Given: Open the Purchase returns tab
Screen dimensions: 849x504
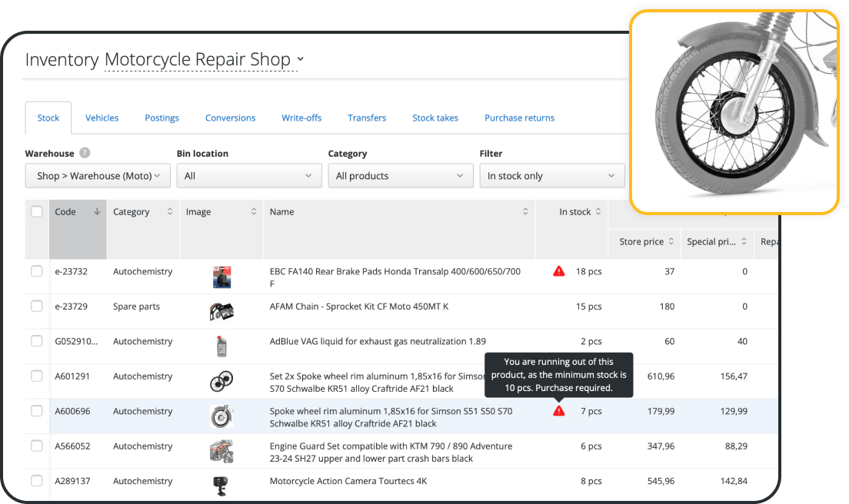Looking at the screenshot, I should point(519,118).
